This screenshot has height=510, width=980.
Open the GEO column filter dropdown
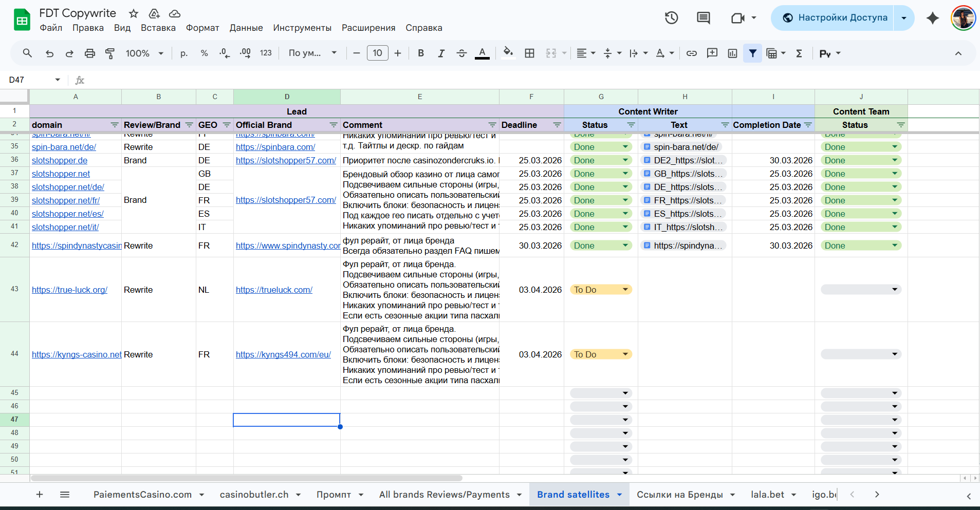coord(227,125)
